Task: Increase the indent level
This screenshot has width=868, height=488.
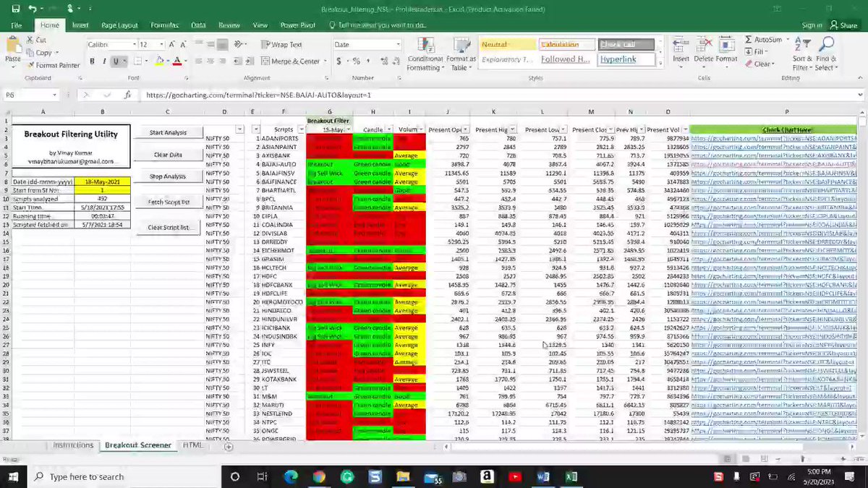Action: tap(250, 61)
